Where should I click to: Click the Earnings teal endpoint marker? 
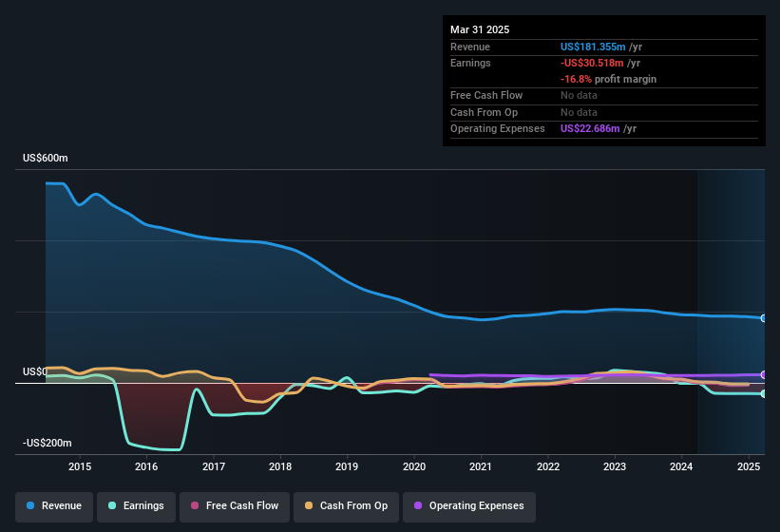[764, 394]
